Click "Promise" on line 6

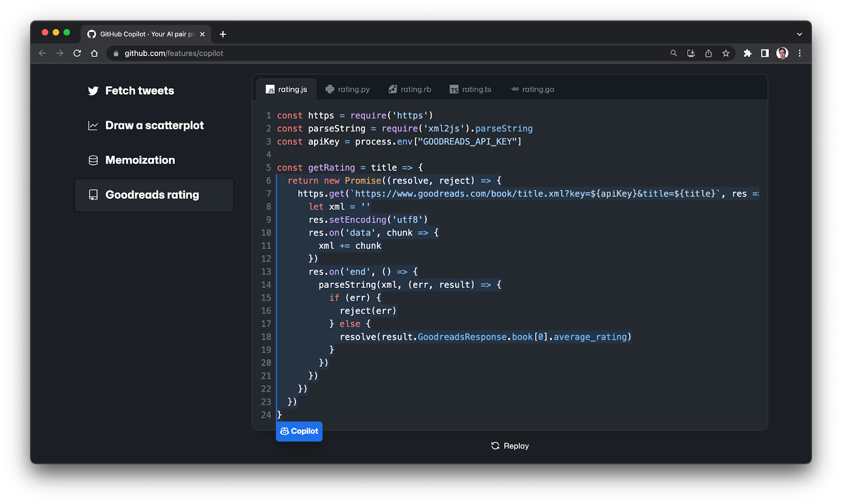pos(363,180)
